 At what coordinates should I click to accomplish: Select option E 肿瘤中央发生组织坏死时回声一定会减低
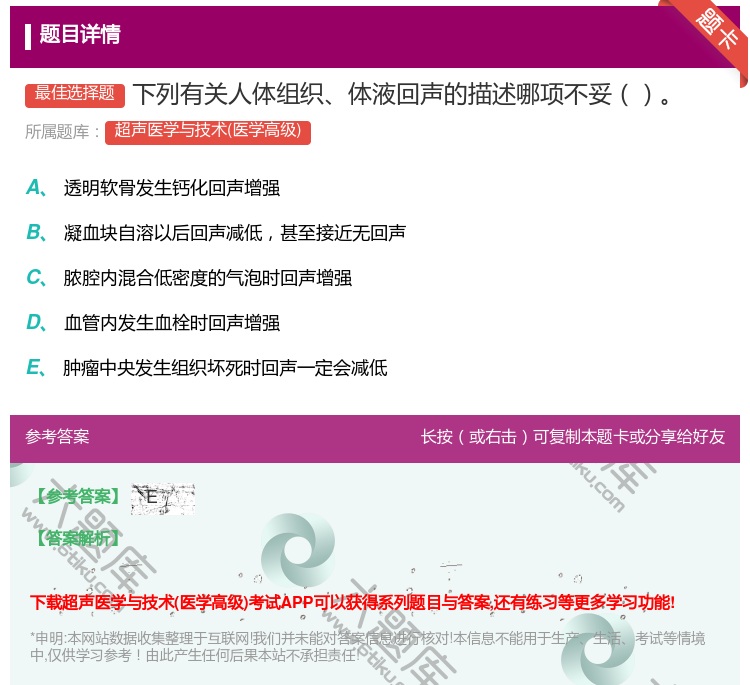coord(207,368)
